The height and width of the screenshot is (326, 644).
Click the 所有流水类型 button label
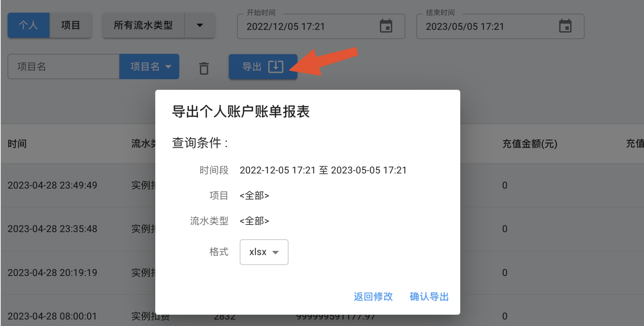click(x=143, y=25)
